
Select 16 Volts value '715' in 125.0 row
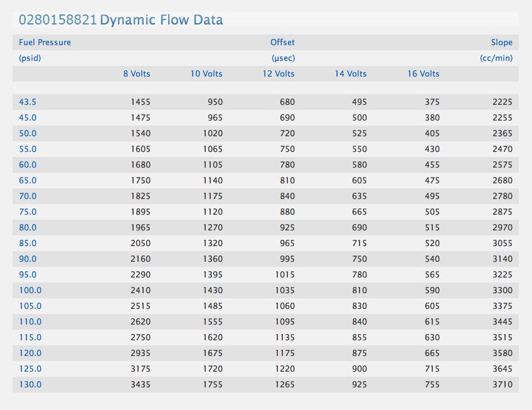pyautogui.click(x=432, y=369)
